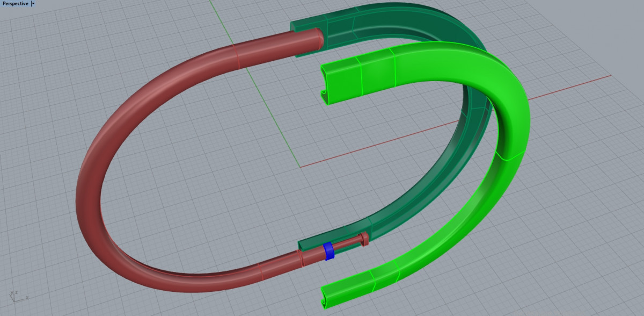Open the viewport menu dropdown arrow

click(33, 4)
